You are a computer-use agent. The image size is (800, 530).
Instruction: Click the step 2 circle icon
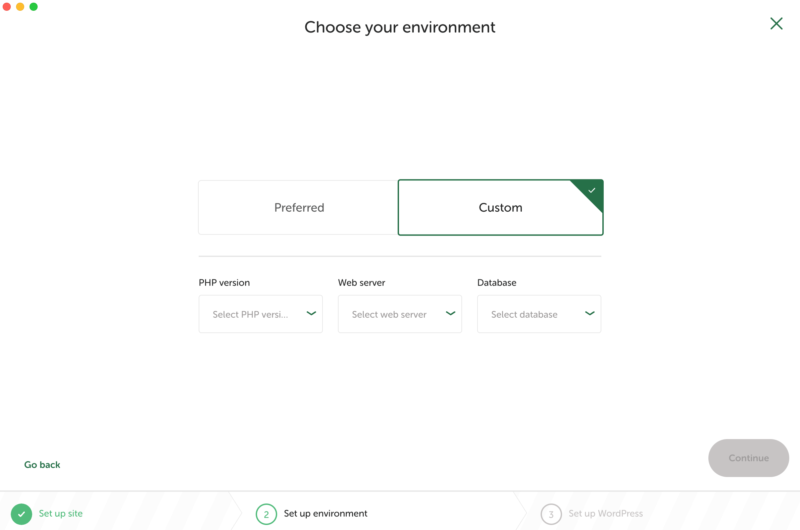click(x=266, y=514)
